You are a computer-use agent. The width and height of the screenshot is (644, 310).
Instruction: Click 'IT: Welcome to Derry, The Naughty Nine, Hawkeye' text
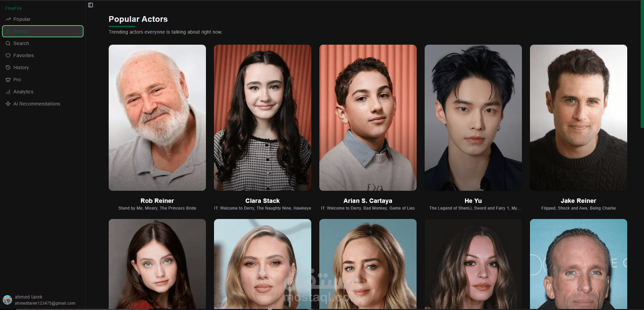point(263,208)
